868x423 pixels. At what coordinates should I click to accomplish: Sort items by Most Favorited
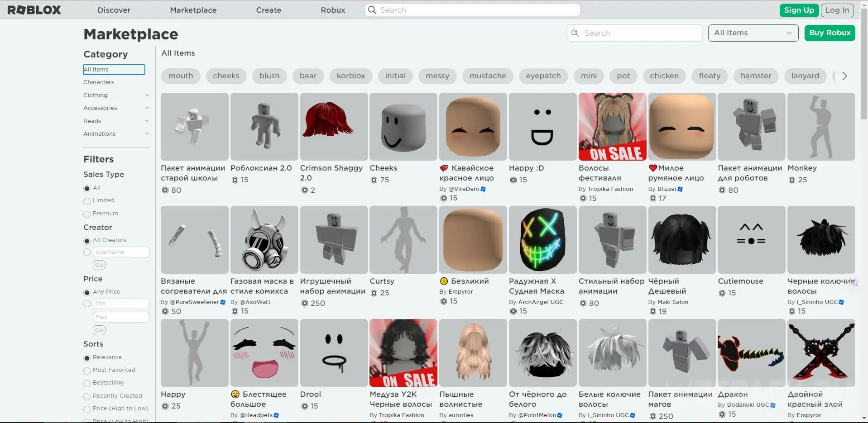(x=87, y=371)
